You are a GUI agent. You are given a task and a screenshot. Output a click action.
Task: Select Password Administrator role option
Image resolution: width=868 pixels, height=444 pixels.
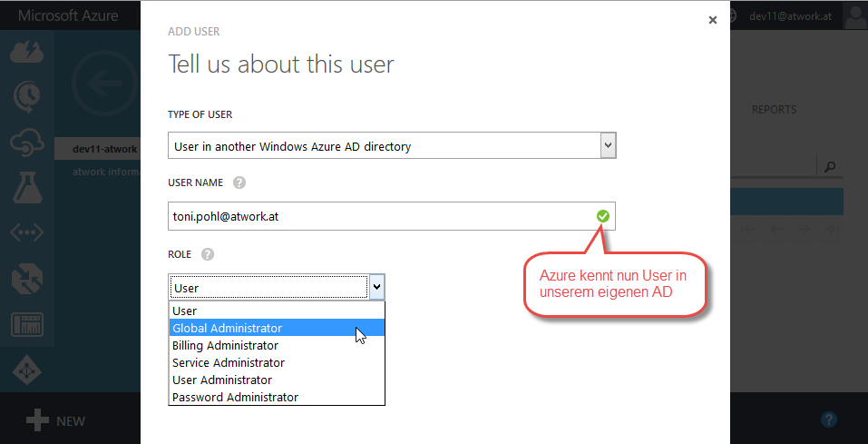[x=235, y=397]
